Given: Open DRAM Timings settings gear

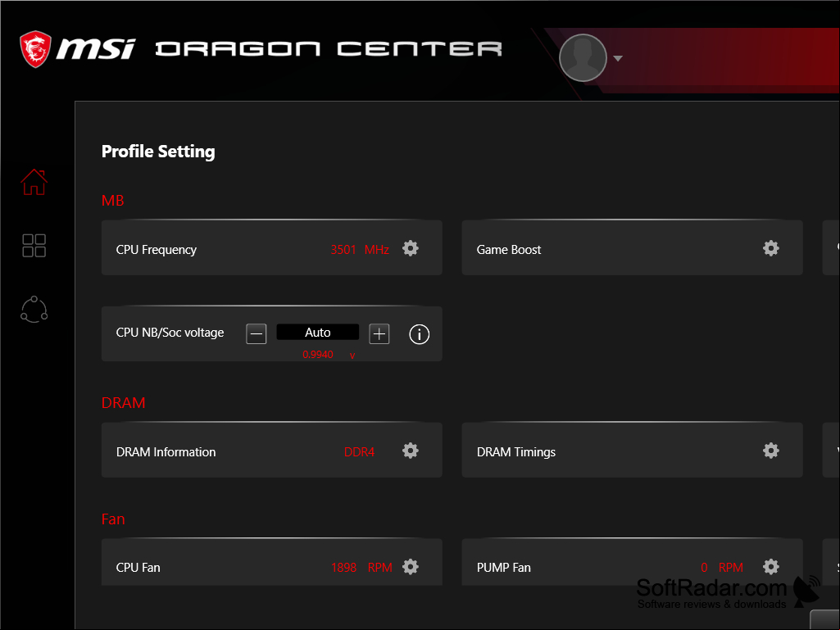Looking at the screenshot, I should point(771,451).
